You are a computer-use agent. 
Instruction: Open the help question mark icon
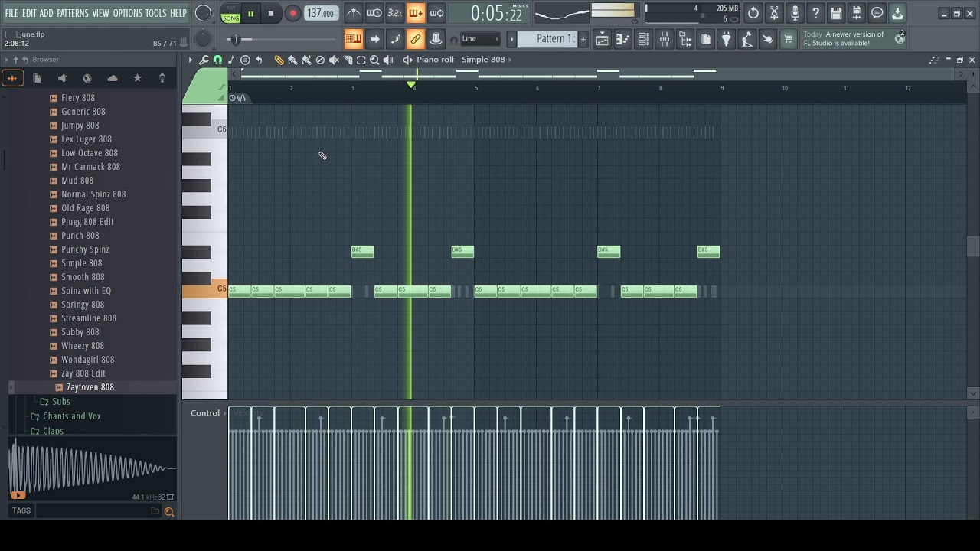tap(815, 13)
